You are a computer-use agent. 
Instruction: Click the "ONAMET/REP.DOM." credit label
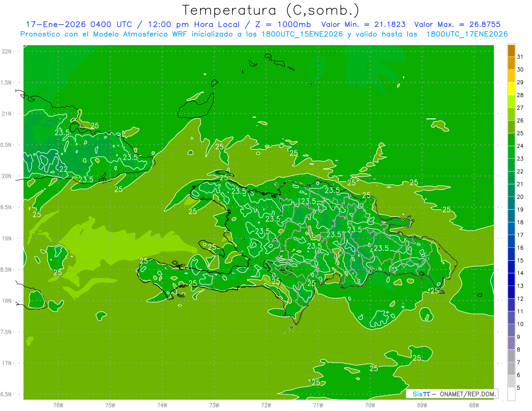(x=468, y=394)
